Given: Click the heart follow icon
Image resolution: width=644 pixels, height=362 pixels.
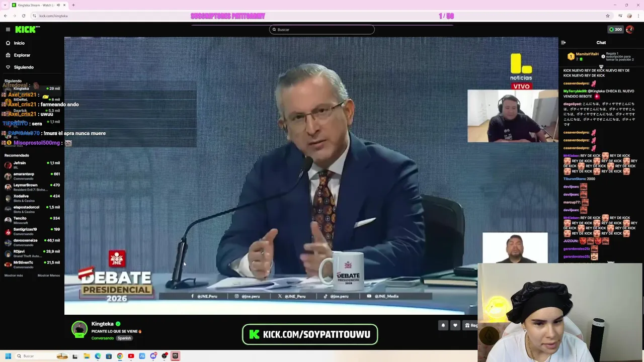Looking at the screenshot, I should (455, 326).
